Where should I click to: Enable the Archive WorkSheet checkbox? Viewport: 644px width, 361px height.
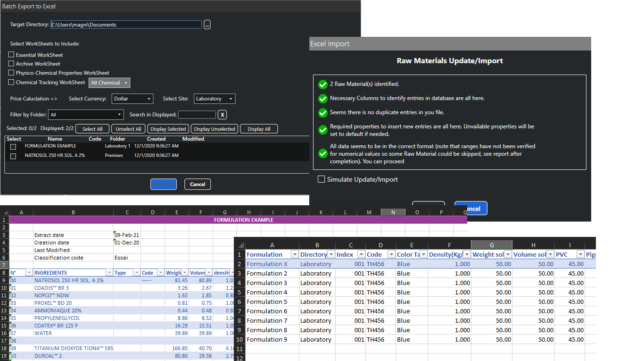pyautogui.click(x=11, y=64)
